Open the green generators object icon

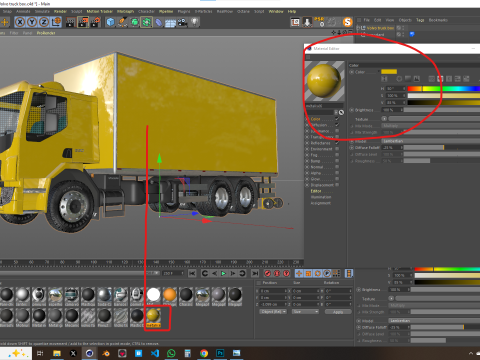tap(134, 22)
